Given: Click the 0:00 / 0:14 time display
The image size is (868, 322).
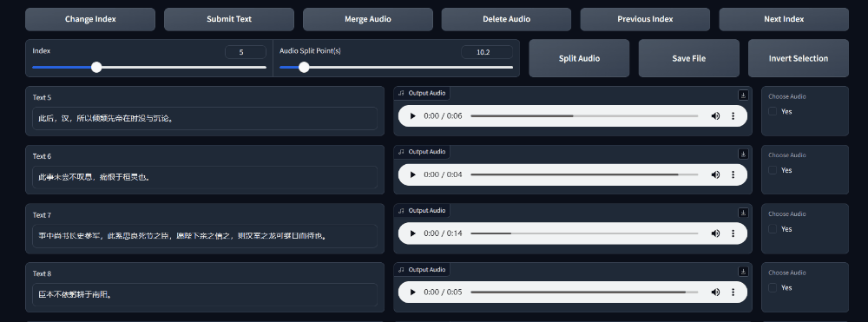Looking at the screenshot, I should pyautogui.click(x=443, y=233).
